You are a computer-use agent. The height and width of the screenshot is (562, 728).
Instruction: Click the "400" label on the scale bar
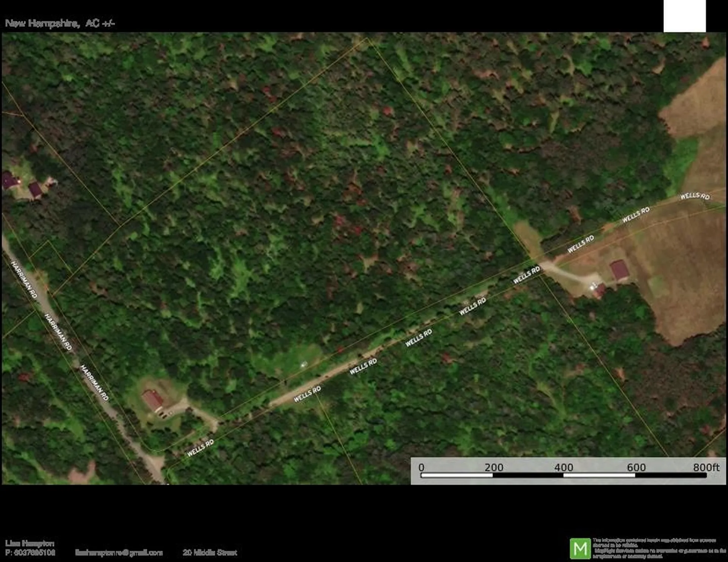(564, 467)
